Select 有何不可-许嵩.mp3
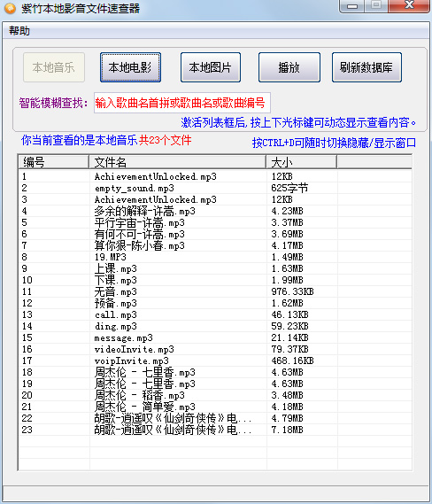The width and height of the screenshot is (432, 504). (x=214, y=234)
